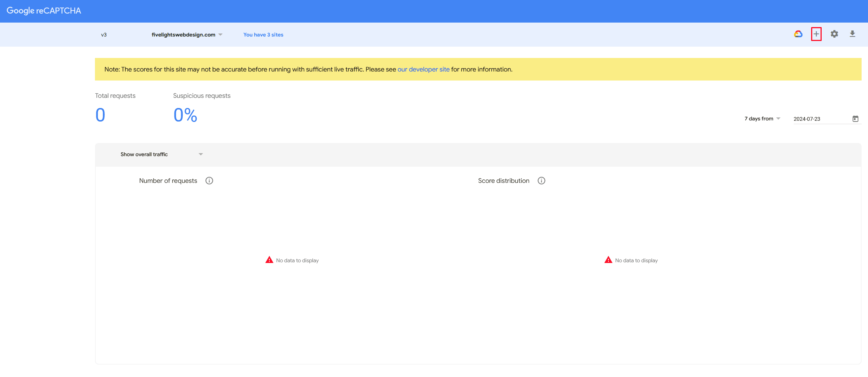The width and height of the screenshot is (868, 377).
Task: Select the v3 key type label
Action: 104,35
